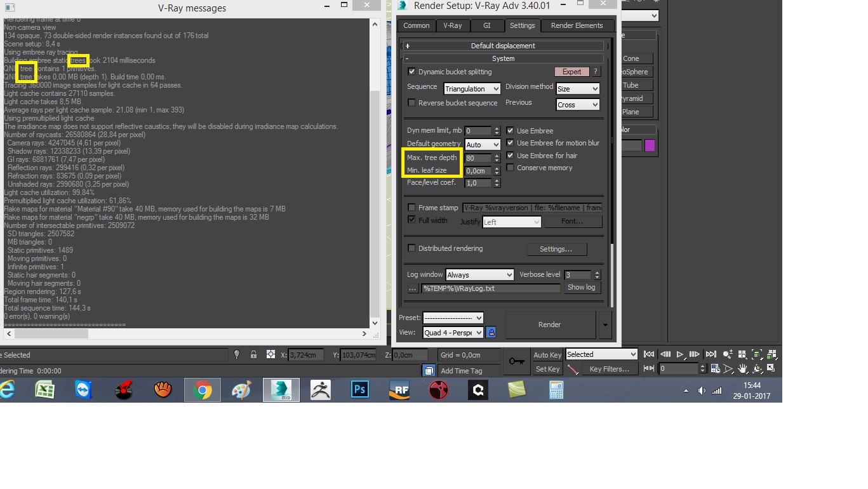Select the Orbit viewport tool
Image resolution: width=868 pixels, height=489 pixels.
point(757,368)
